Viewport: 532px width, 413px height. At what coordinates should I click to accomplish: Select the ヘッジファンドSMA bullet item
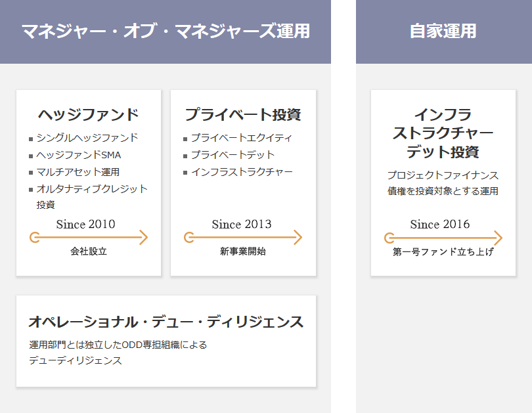point(79,155)
